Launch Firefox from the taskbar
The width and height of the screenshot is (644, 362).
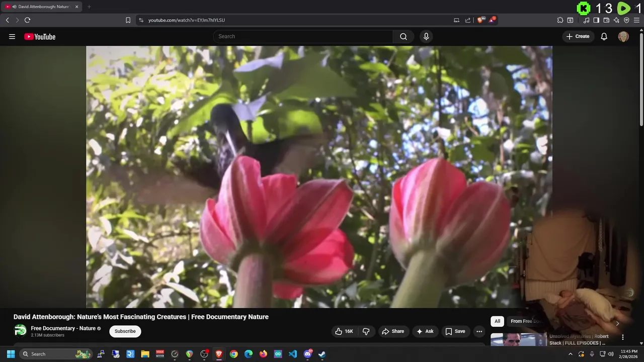263,354
